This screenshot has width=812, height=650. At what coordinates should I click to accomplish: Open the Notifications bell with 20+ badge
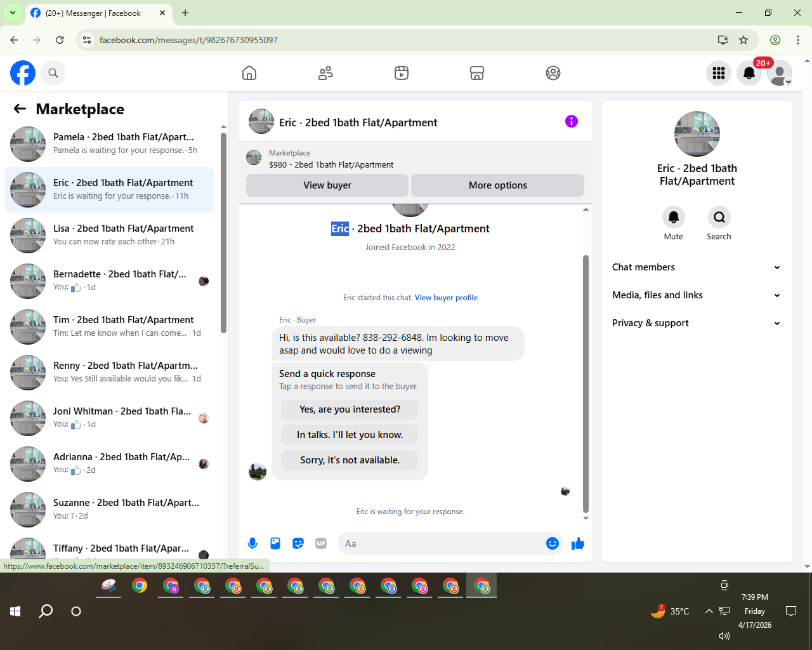[749, 73]
